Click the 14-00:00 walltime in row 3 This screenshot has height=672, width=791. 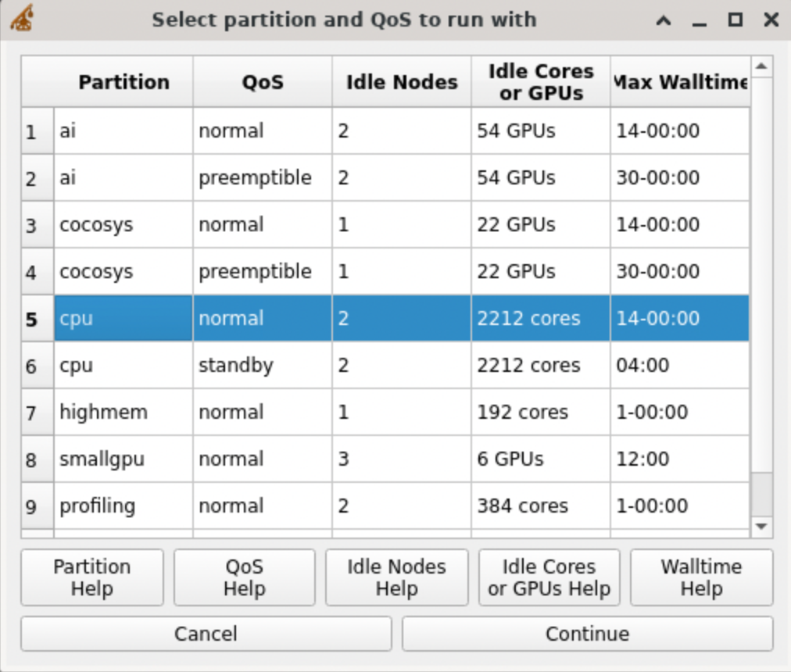coord(680,224)
